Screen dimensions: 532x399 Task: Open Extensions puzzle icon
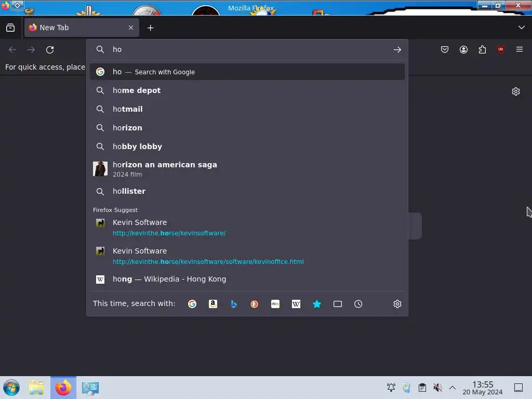[482, 49]
